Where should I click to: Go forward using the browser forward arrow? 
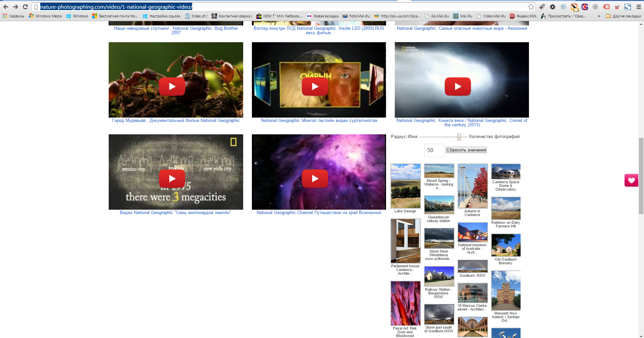(x=15, y=7)
